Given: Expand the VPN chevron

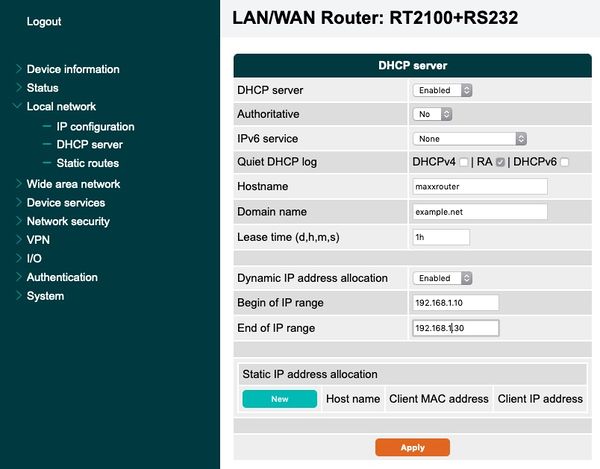Looking at the screenshot, I should (x=18, y=240).
